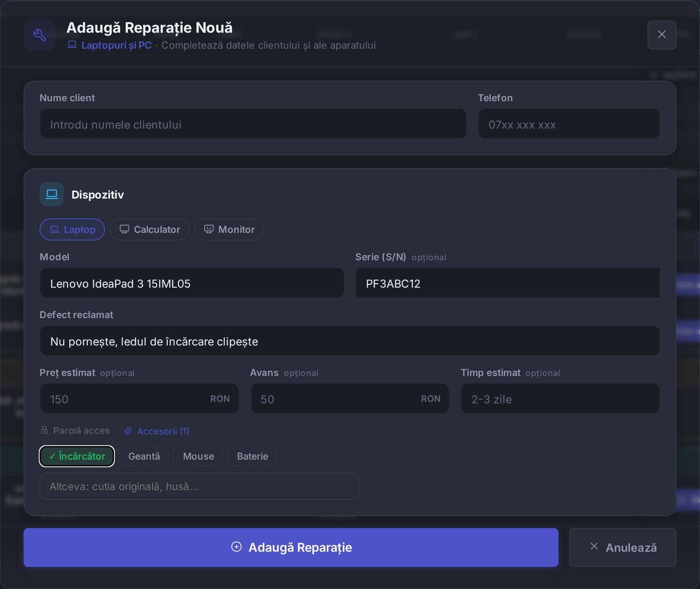Click the wrench icon in the header
This screenshot has width=700, height=589.
tap(40, 35)
